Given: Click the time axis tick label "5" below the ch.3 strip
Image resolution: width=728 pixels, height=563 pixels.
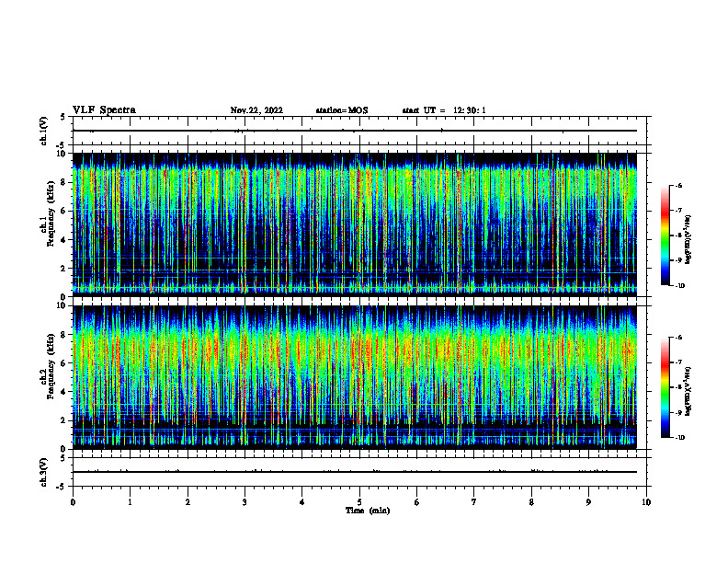Looking at the screenshot, I should point(359,502).
